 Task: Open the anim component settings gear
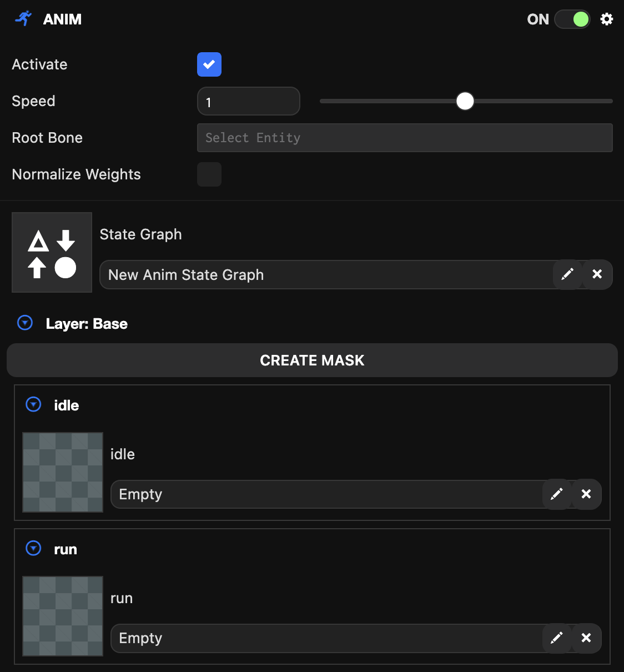(x=607, y=19)
